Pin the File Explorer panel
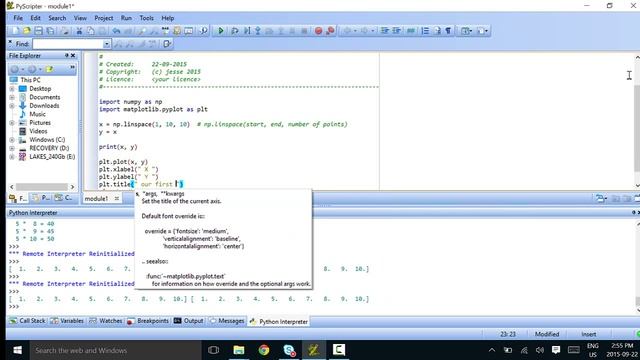The image size is (640, 360). (x=67, y=55)
